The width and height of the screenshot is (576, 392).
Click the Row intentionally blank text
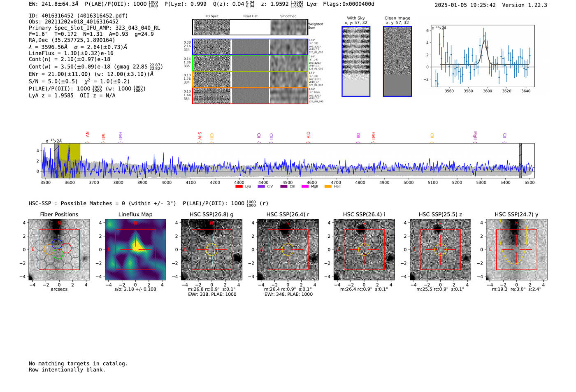[x=67, y=370]
